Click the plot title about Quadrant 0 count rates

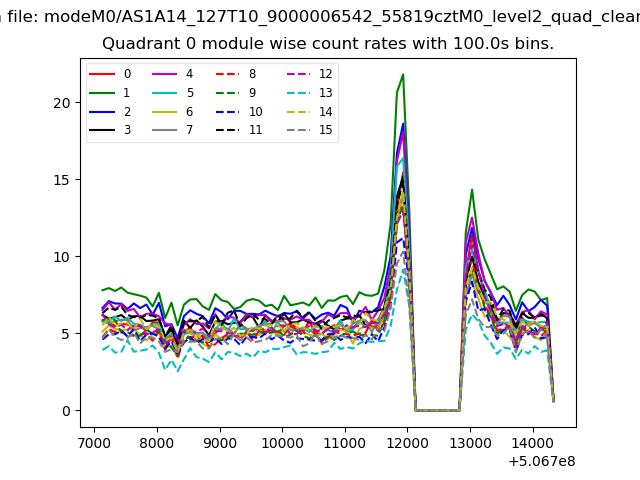click(x=328, y=44)
